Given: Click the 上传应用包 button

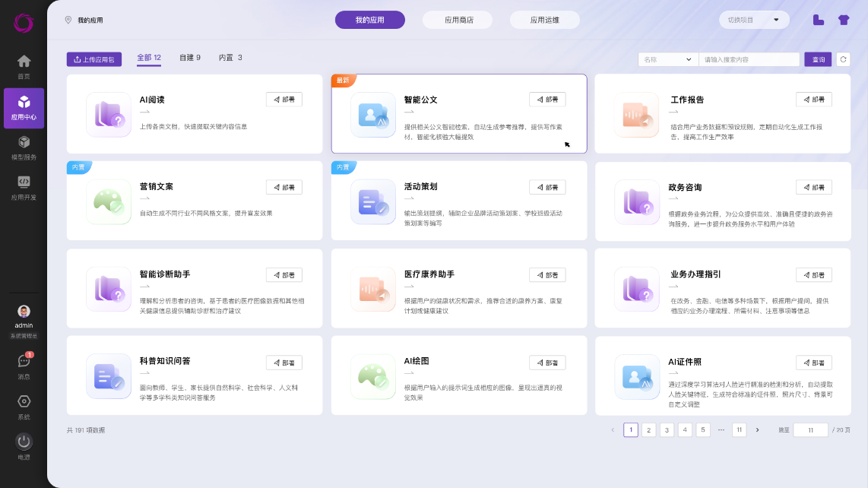Looking at the screenshot, I should click(x=94, y=59).
